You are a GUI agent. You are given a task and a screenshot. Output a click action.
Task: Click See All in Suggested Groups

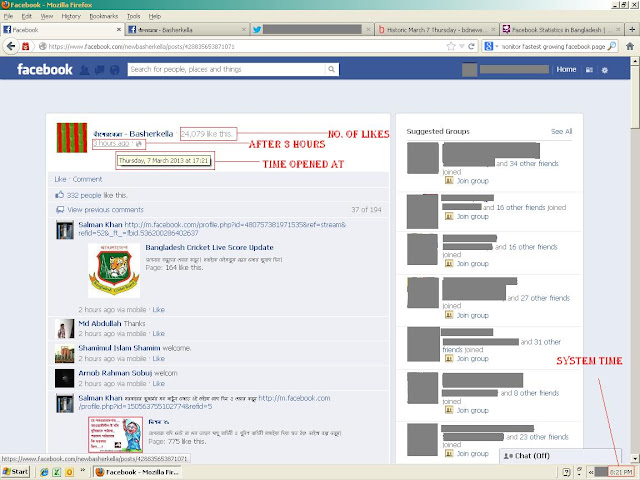coord(561,131)
